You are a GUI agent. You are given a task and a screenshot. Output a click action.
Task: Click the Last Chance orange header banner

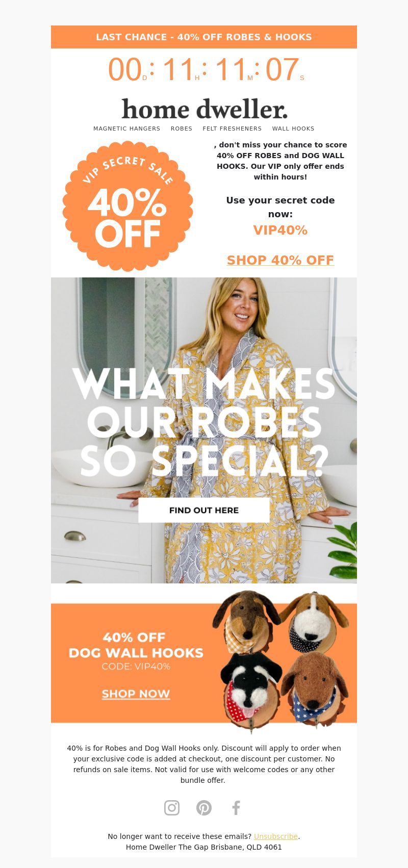[204, 37]
